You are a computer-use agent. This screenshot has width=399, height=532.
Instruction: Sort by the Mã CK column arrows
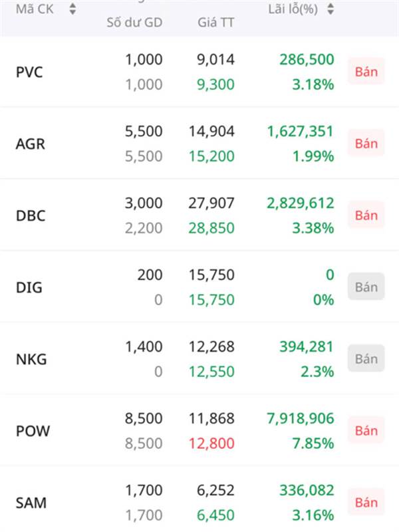(x=72, y=9)
